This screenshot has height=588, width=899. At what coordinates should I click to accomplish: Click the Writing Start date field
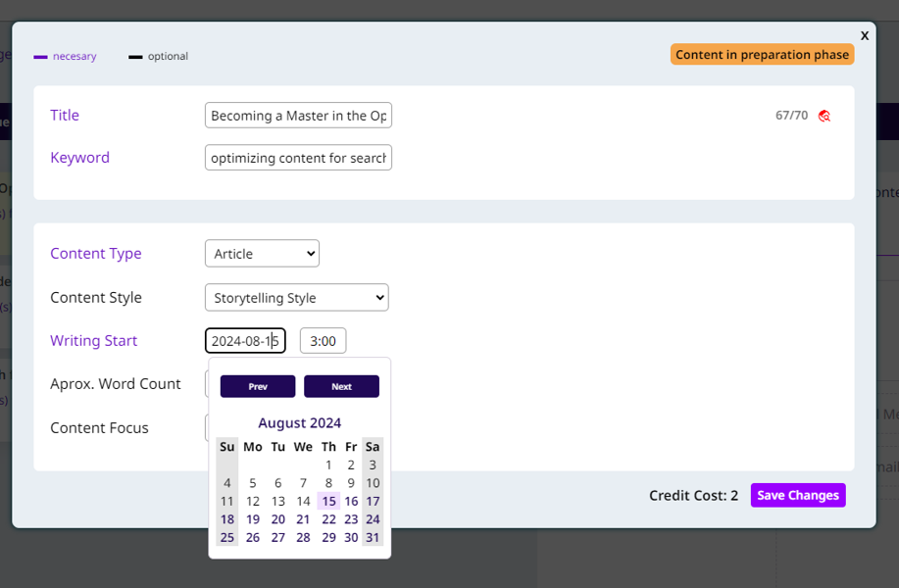point(245,341)
